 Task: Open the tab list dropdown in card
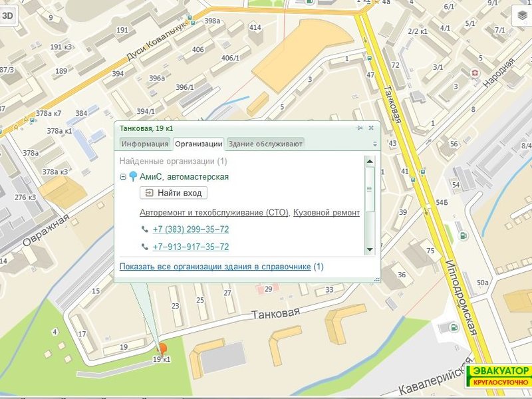375,144
